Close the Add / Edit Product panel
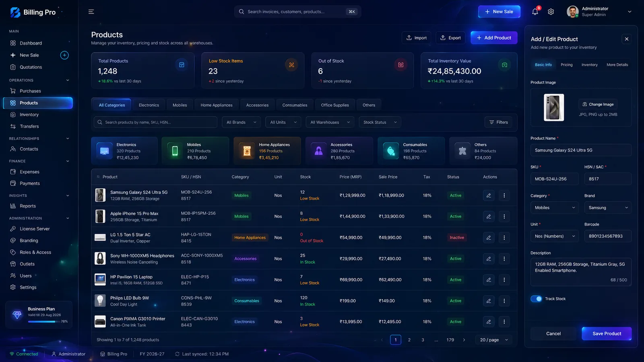The image size is (644, 362). pos(626,39)
